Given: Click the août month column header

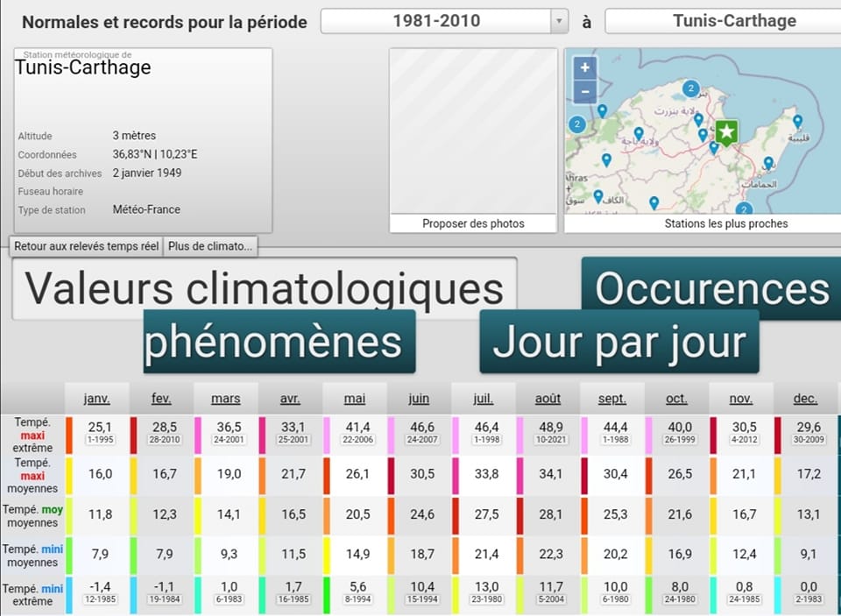Looking at the screenshot, I should coord(548,399).
